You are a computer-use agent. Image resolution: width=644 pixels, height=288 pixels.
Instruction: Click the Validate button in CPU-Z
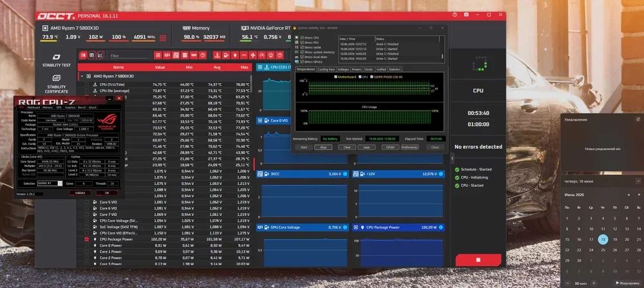pos(80,193)
